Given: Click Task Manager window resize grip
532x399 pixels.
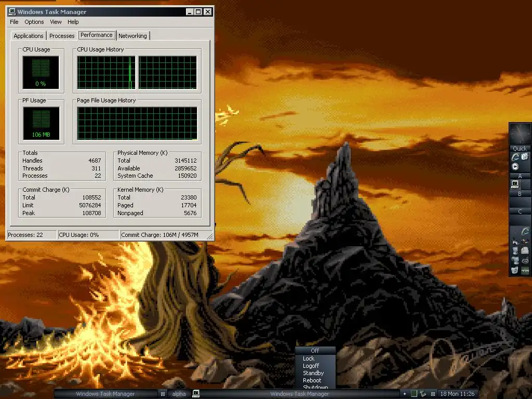Looking at the screenshot, I should tap(210, 236).
